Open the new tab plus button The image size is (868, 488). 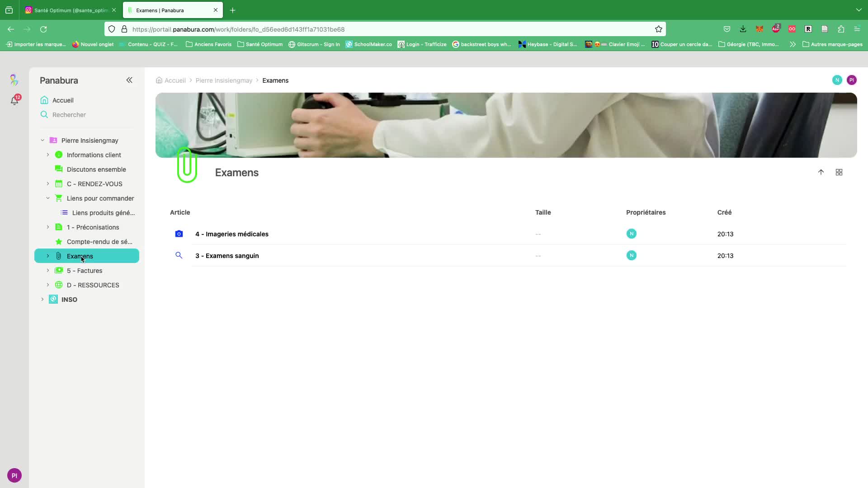233,10
